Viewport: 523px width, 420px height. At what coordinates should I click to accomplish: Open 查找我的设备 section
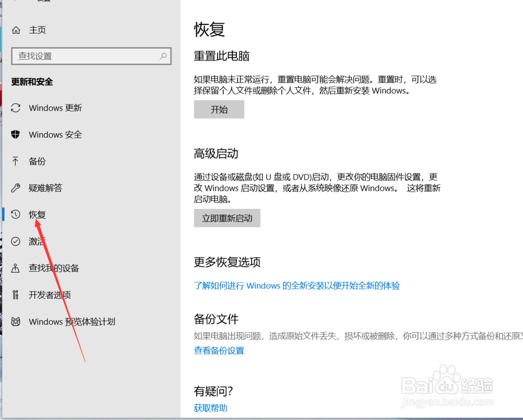pos(54,268)
